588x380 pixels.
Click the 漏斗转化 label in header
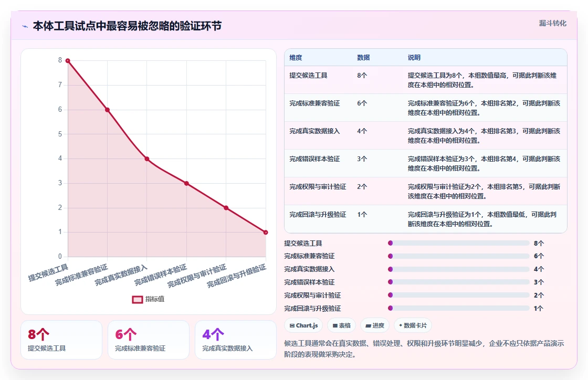[x=552, y=23]
